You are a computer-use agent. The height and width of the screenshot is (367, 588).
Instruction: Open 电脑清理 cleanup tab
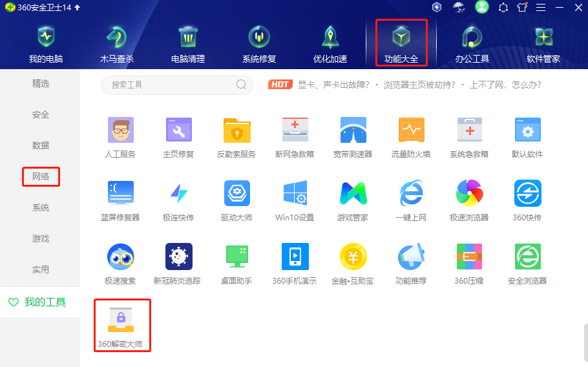click(x=188, y=45)
